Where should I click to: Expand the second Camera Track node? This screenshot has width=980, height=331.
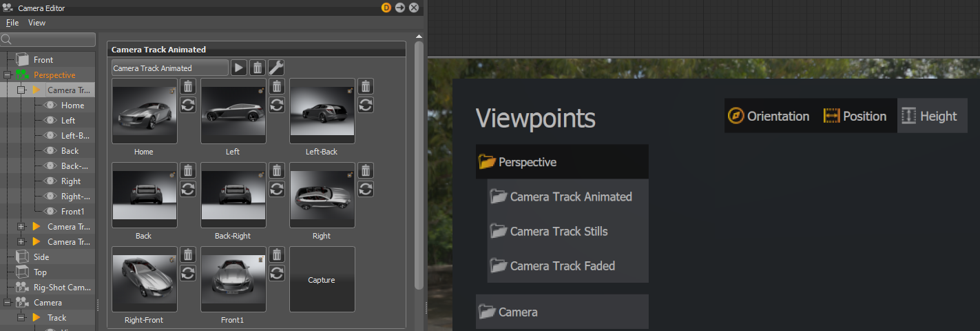pos(21,226)
